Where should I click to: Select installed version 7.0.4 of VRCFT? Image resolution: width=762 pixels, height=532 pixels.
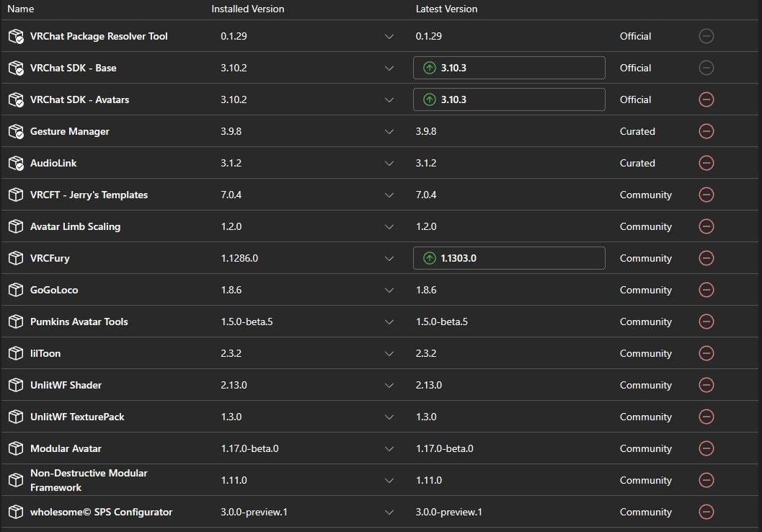click(x=231, y=195)
